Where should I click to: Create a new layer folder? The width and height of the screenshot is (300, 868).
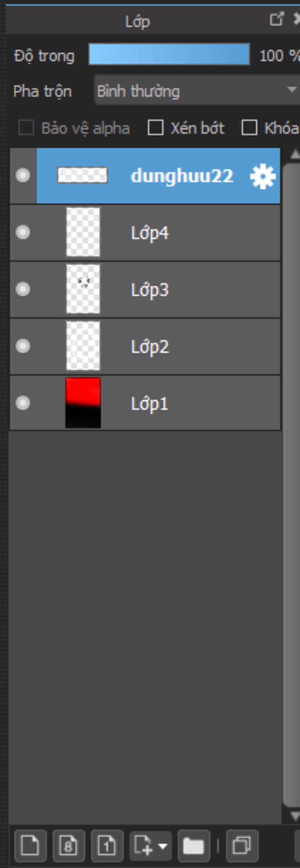[x=194, y=845]
